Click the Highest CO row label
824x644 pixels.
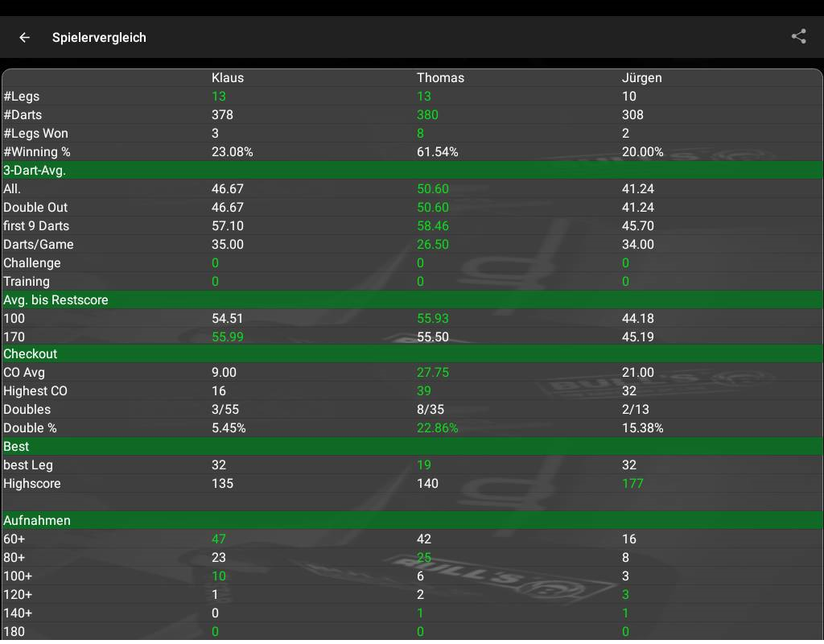pos(35,390)
